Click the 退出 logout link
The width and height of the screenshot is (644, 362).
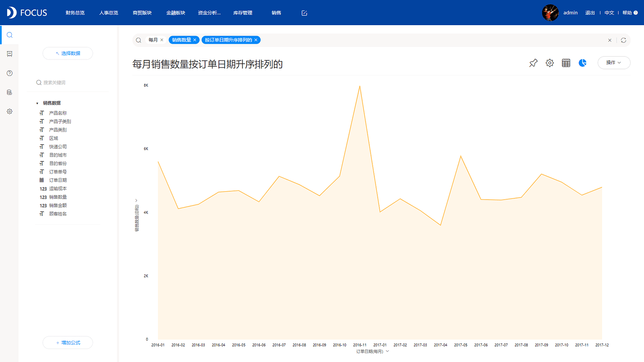pyautogui.click(x=590, y=13)
